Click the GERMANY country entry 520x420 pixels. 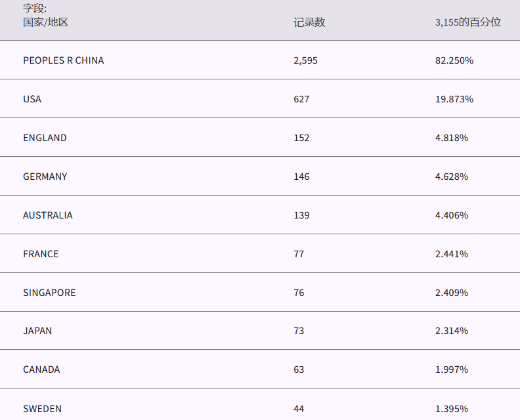45,177
